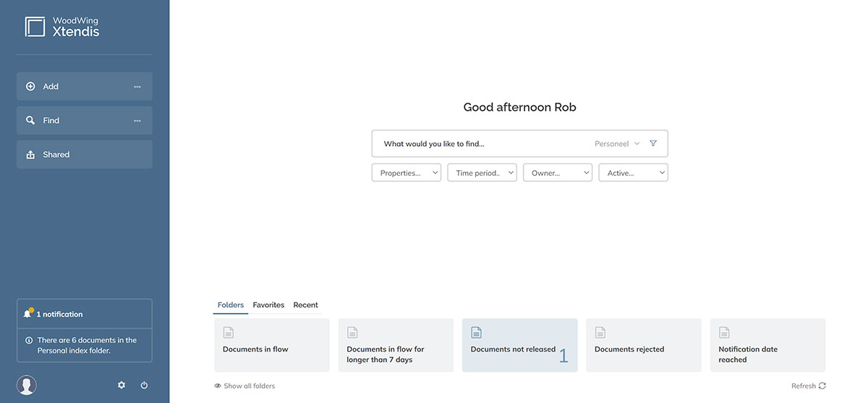
Task: Open the Add options ellipsis menu
Action: point(137,87)
